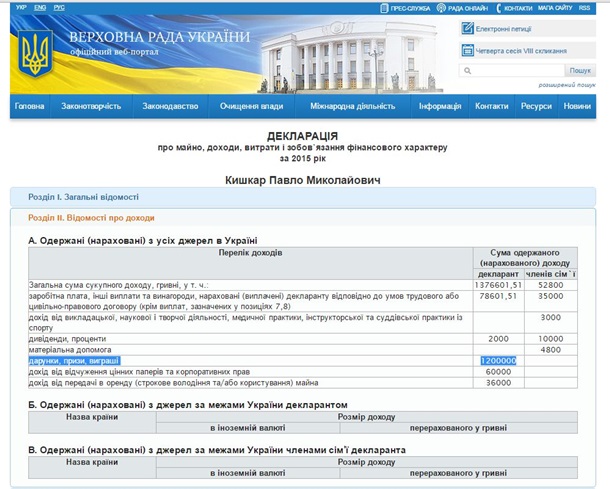This screenshot has width=610, height=489.
Task: Click the декларант column header
Action: tap(498, 274)
